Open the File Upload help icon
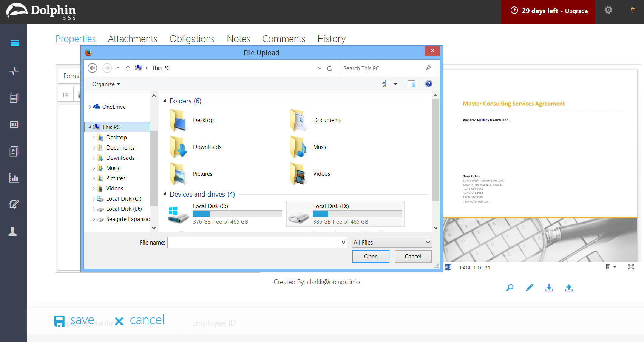Viewport: 644px width, 342px height. (429, 84)
